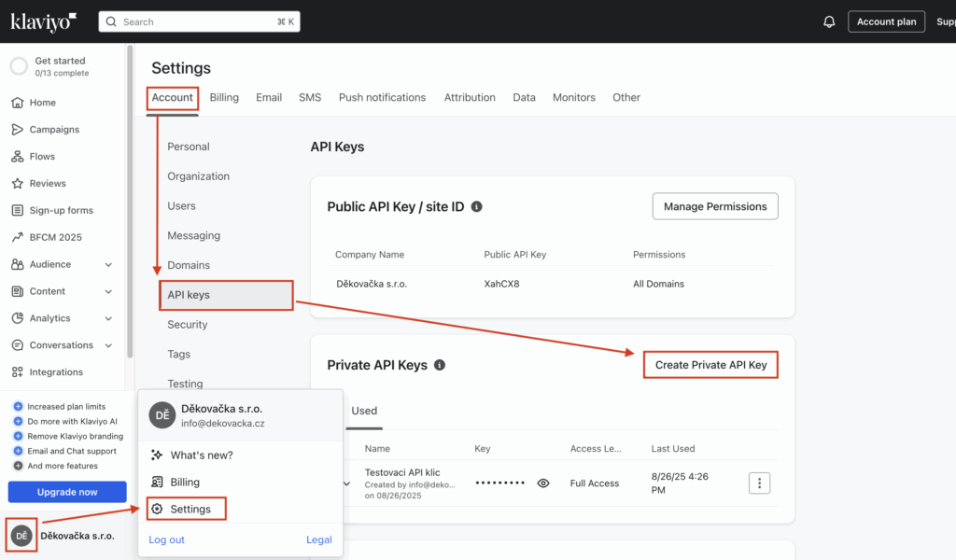Open the Domains settings section
Image resolution: width=956 pixels, height=560 pixels.
[189, 265]
